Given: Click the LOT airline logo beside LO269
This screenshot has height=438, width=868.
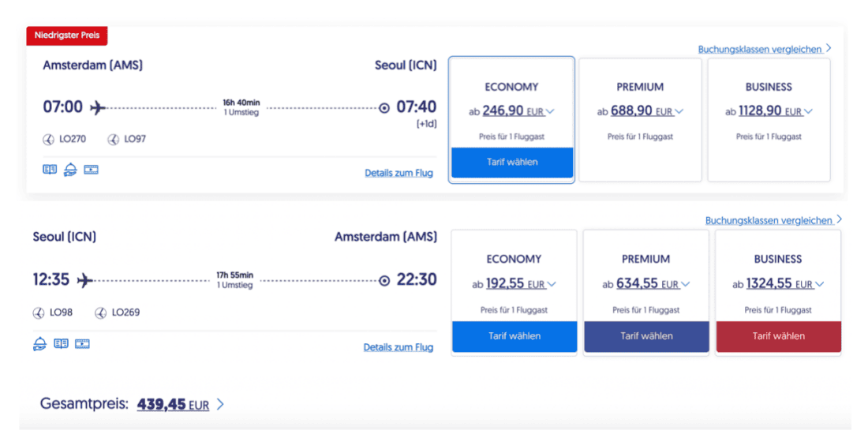Looking at the screenshot, I should 100,313.
